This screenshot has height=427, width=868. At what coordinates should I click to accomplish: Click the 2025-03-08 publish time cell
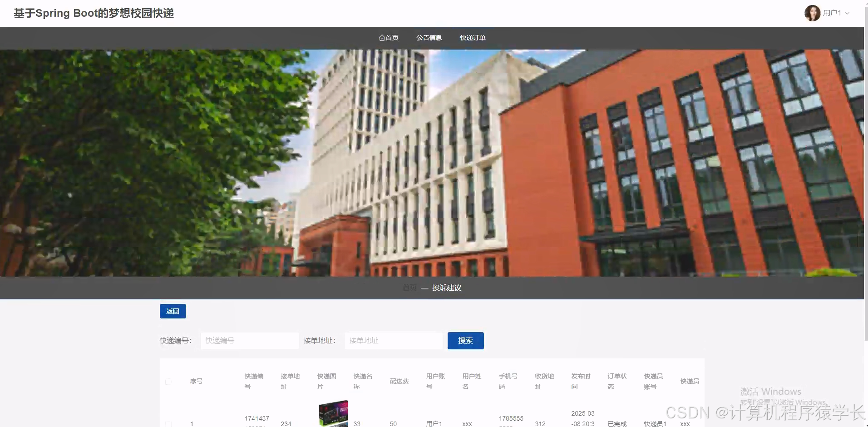coord(583,418)
